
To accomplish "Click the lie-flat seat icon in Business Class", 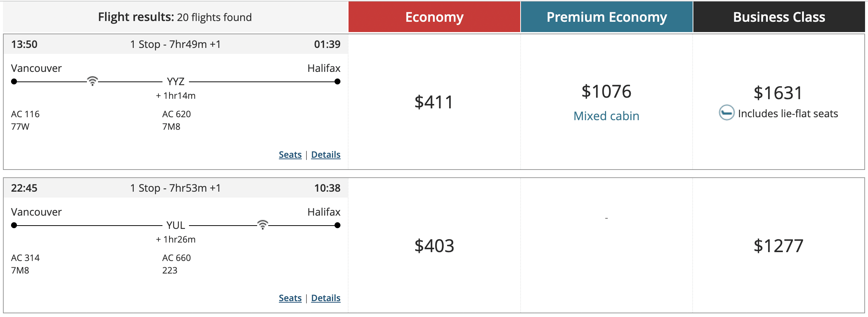I will click(x=727, y=113).
